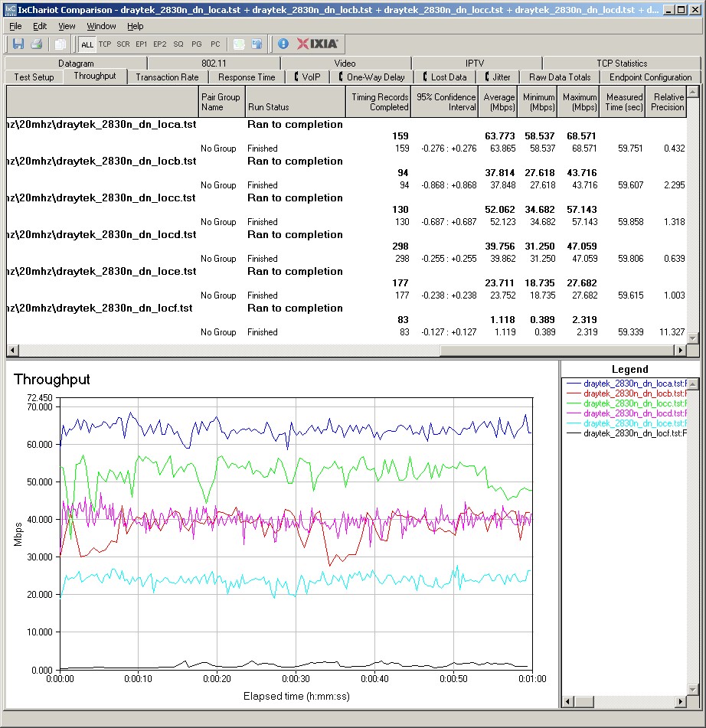Screen dimensions: 706x728
Task: Switch to the Response Time tab
Action: click(247, 77)
